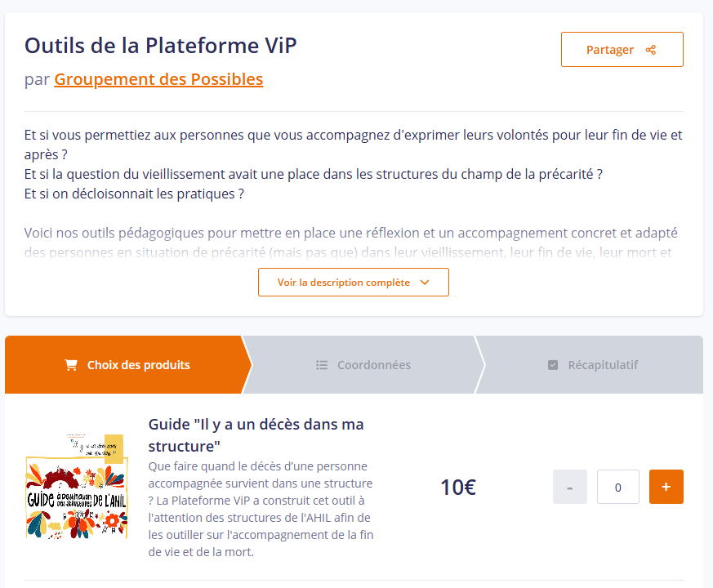Click the share icon in Partager button
Screen dimensions: 713x588
[651, 50]
